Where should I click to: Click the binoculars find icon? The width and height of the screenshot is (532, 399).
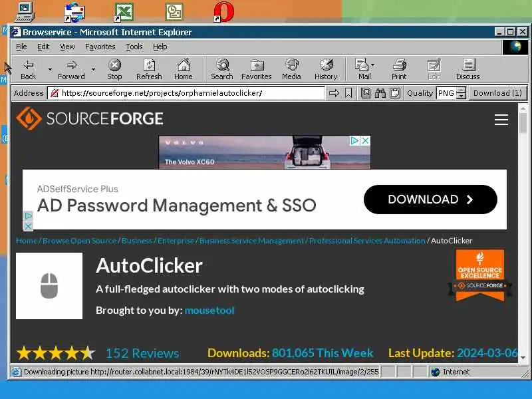pos(380,93)
